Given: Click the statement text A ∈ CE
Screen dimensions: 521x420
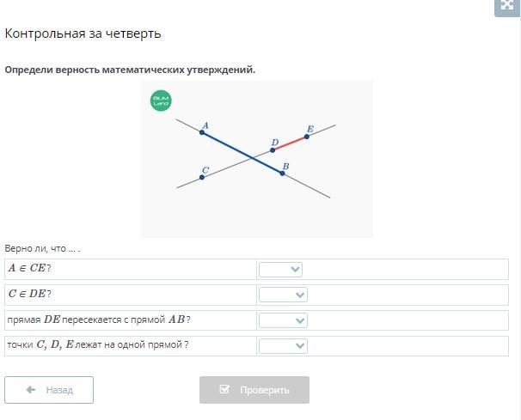Looking at the screenshot, I should click(29, 269).
